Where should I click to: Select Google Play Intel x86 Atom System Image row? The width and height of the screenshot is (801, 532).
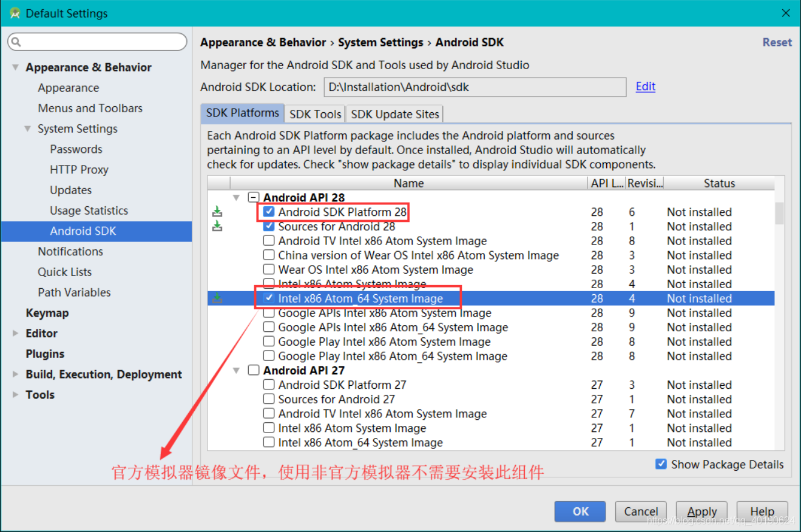click(491, 342)
